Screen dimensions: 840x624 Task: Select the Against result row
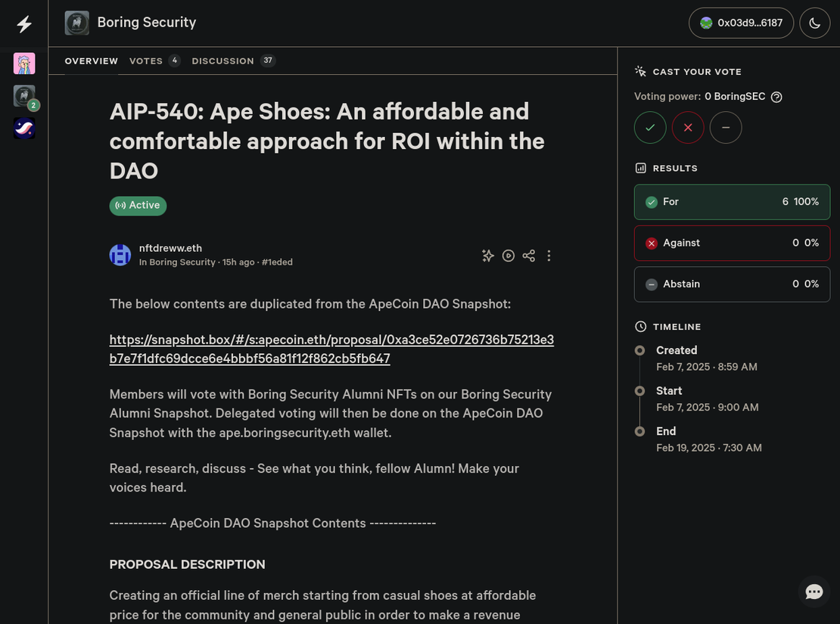(x=732, y=244)
